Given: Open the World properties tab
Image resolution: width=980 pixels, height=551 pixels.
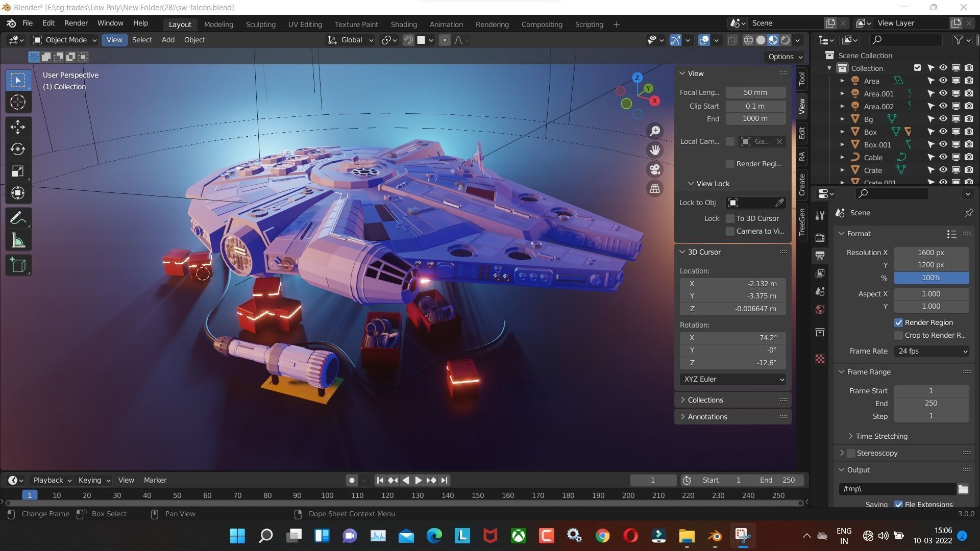Looking at the screenshot, I should point(820,309).
